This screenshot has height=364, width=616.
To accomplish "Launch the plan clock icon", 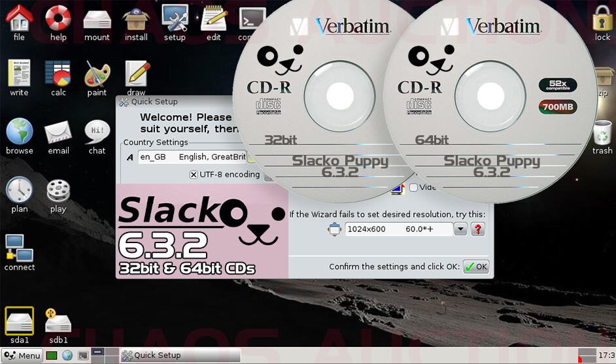I will pos(19,190).
